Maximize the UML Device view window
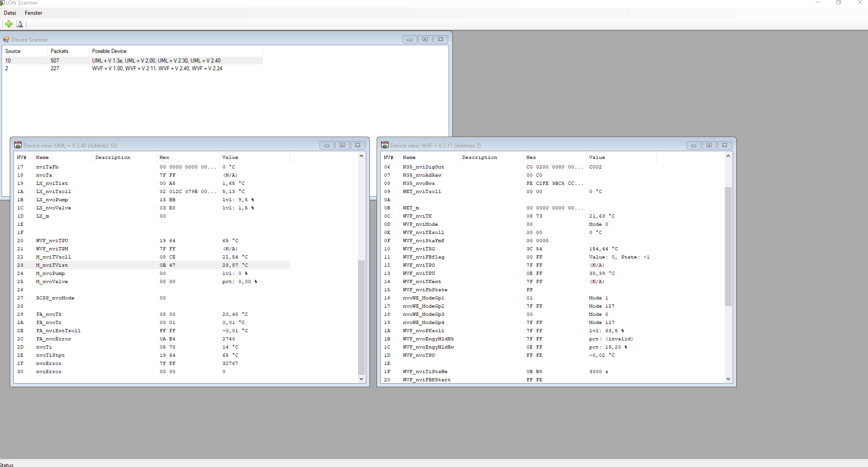868x467 pixels. [x=342, y=145]
